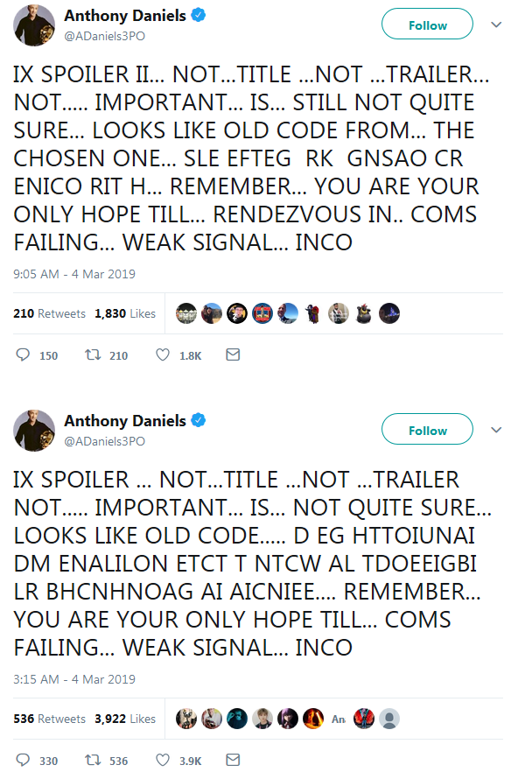Like the tweet showing 1.8K likes
This screenshot has width=532, height=772.
click(x=163, y=355)
